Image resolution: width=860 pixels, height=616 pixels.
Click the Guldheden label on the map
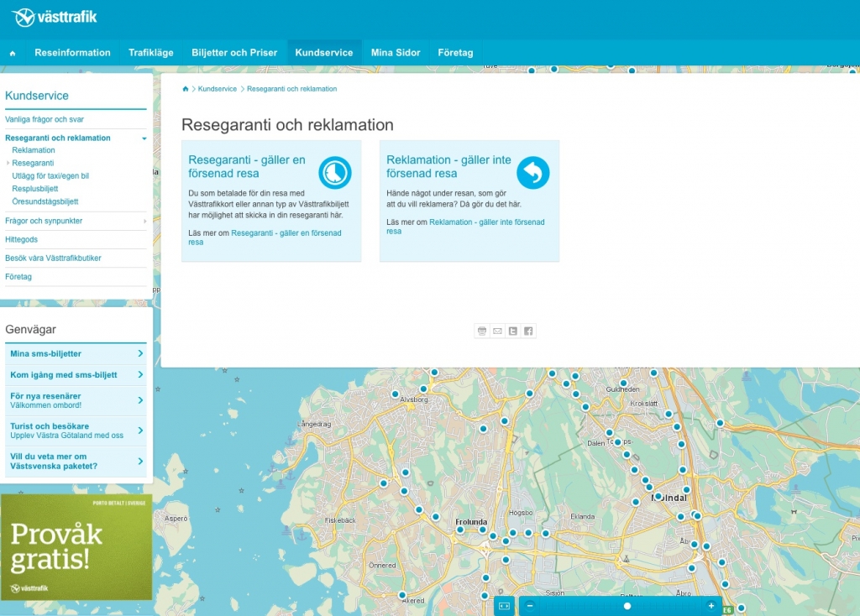pyautogui.click(x=622, y=389)
